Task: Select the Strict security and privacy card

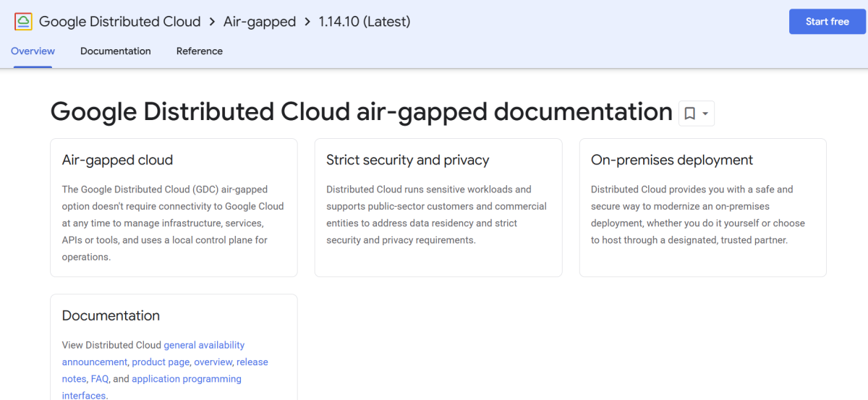Action: click(x=407, y=160)
